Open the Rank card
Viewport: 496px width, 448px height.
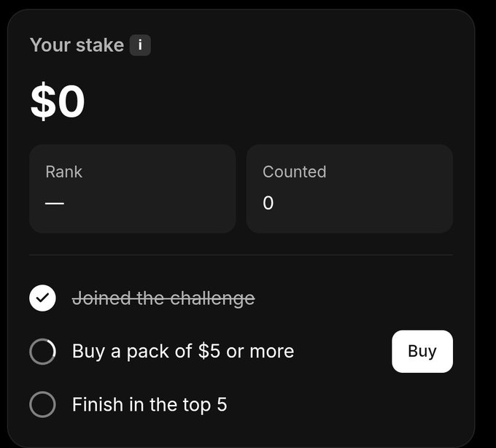(133, 189)
